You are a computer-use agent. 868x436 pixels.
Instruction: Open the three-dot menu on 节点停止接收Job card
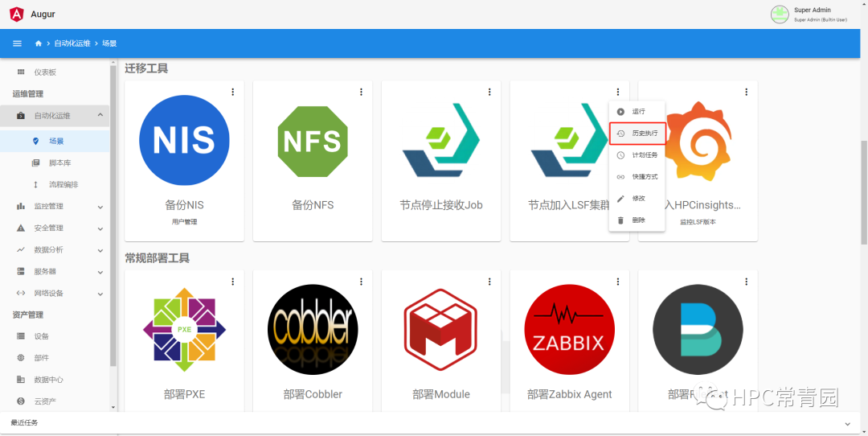point(489,92)
